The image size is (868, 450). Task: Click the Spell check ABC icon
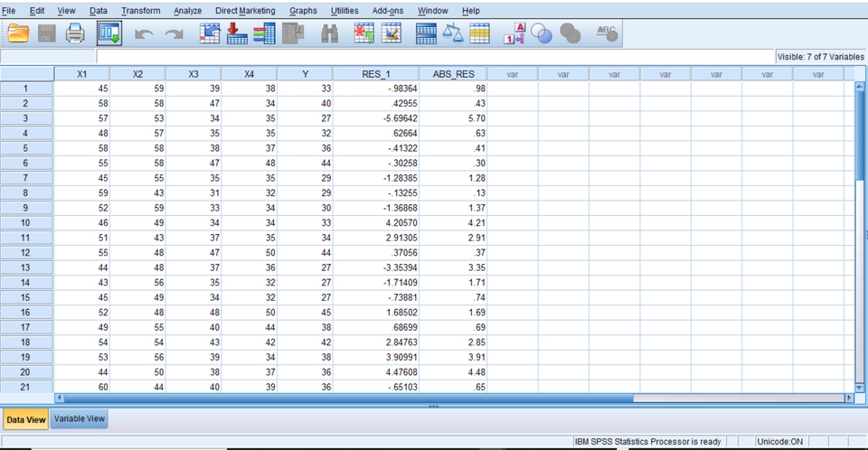point(607,33)
